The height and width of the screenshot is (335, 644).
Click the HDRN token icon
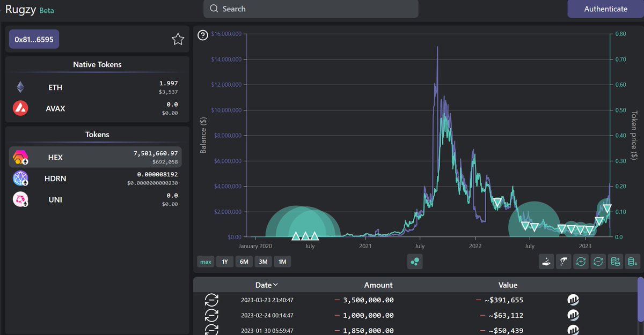click(20, 178)
